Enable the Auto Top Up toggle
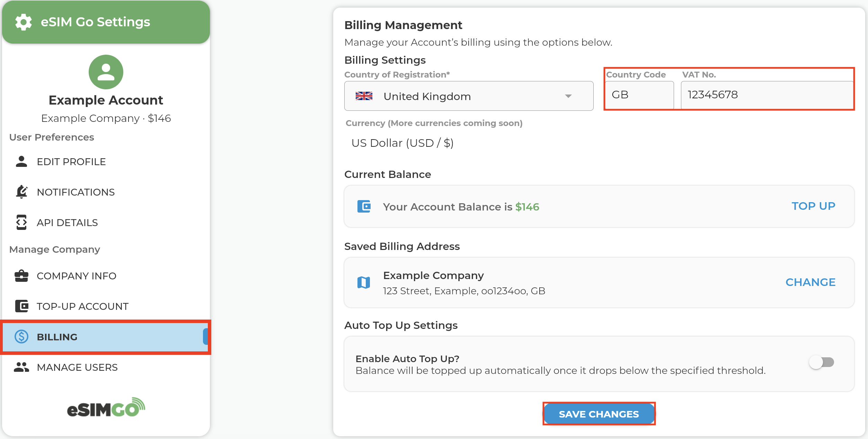The width and height of the screenshot is (868, 439). pos(822,362)
